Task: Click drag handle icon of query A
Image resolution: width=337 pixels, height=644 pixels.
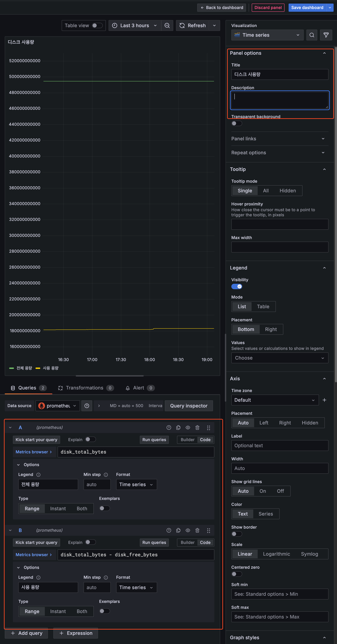Action: [x=208, y=428]
